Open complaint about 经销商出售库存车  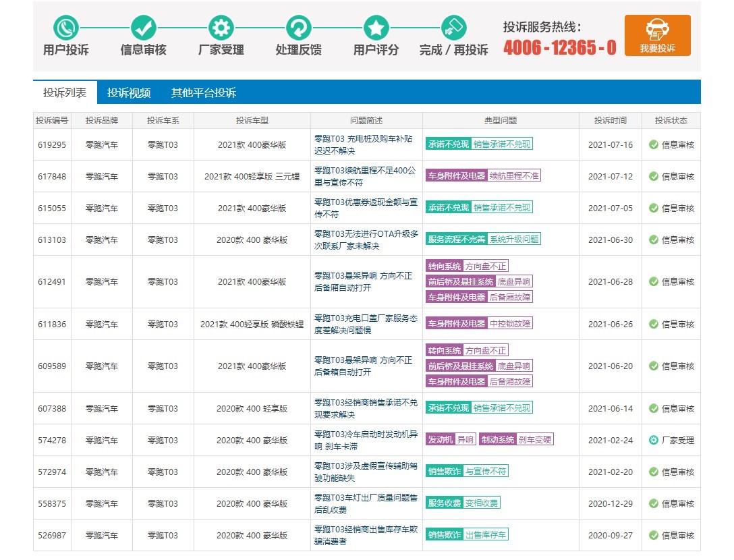(x=366, y=535)
